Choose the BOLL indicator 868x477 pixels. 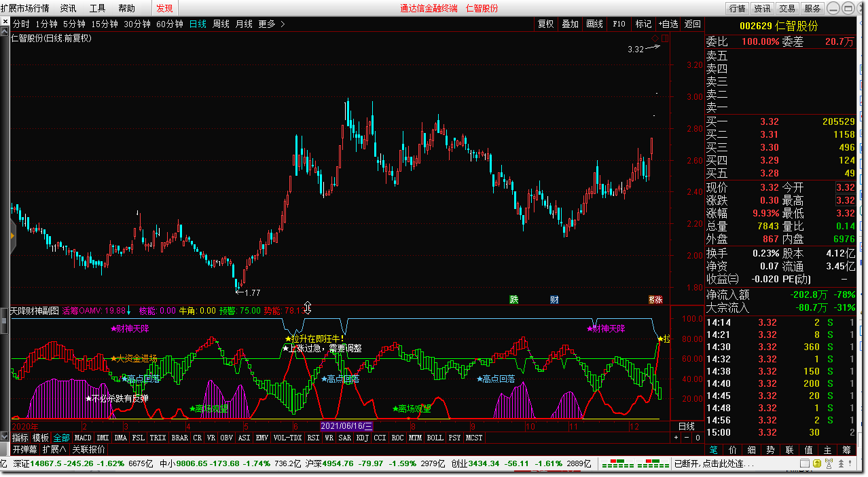tap(435, 438)
